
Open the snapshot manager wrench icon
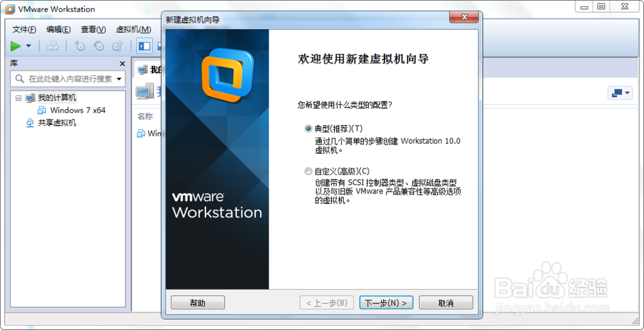117,46
